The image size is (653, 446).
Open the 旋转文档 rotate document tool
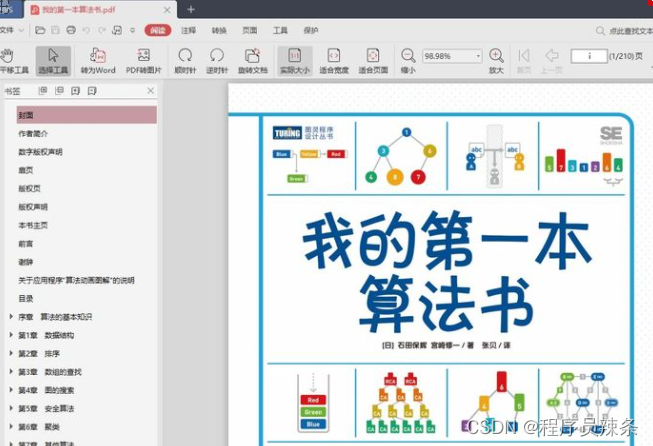point(252,61)
